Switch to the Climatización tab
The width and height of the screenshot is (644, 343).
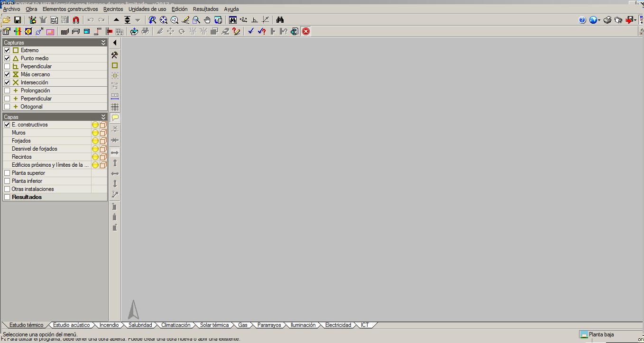coord(175,325)
